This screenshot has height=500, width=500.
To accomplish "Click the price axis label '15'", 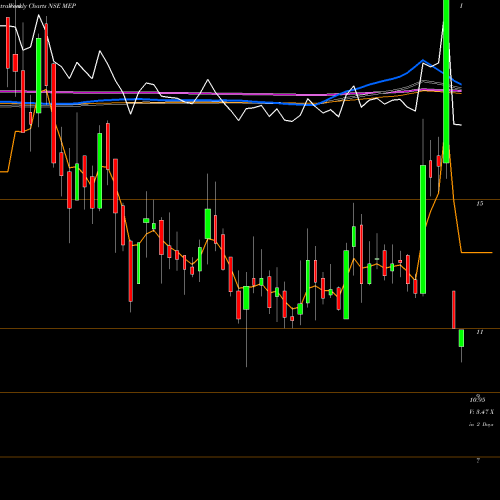I will pos(479,203).
